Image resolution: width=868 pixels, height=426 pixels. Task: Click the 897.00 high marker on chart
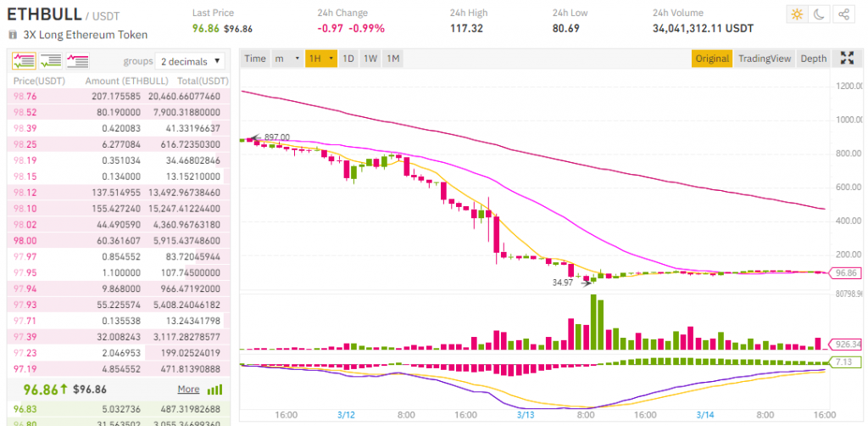click(277, 137)
